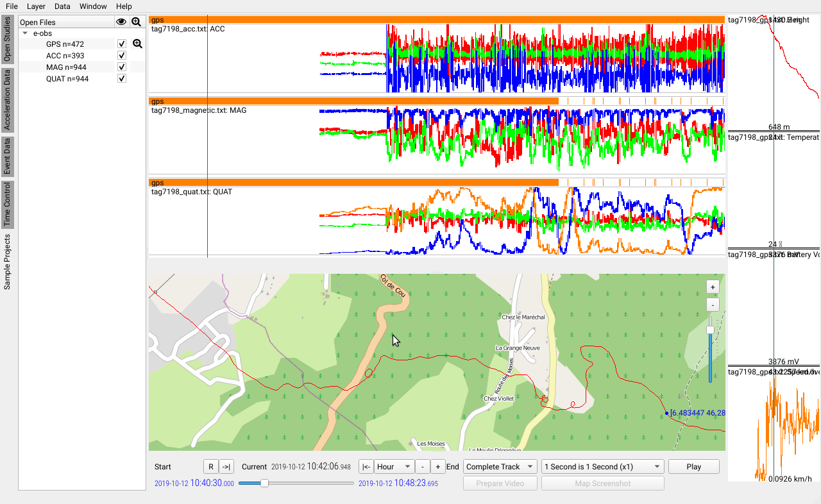Click the timeline position slider handle
This screenshot has height=504, width=821.
pyautogui.click(x=264, y=483)
